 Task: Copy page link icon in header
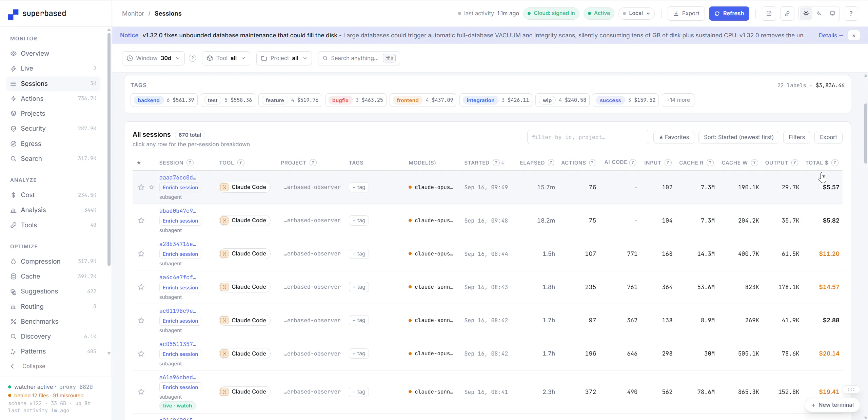[x=787, y=14]
